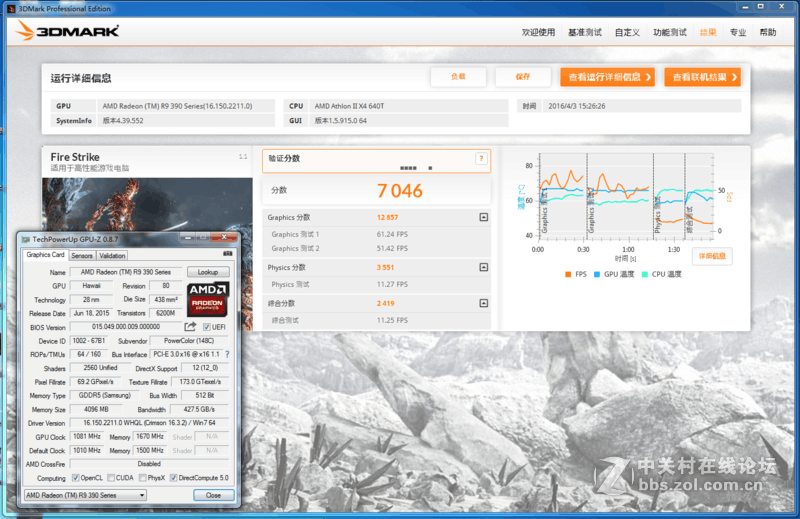Screen dimensions: 800x519
Task: Click the Physics score value 3 551
Action: (x=385, y=267)
